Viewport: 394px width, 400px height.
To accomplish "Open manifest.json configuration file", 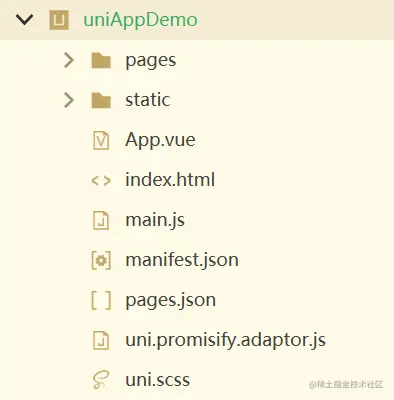I will 182,260.
